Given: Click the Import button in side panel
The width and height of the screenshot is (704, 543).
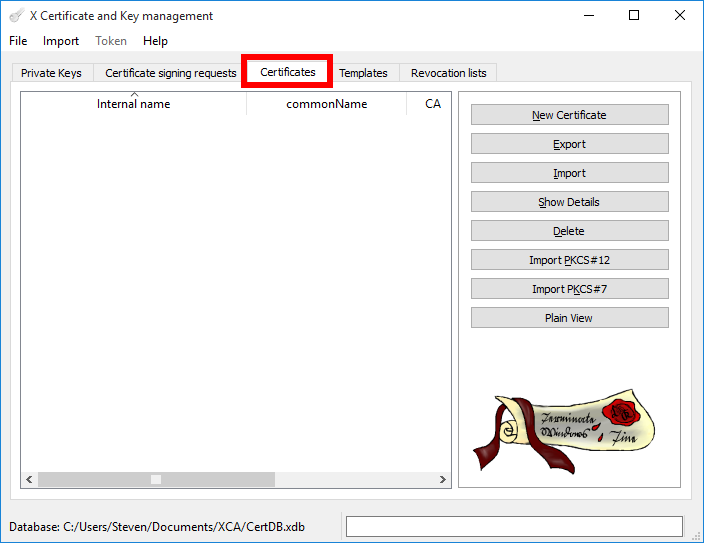Looking at the screenshot, I should [x=569, y=173].
